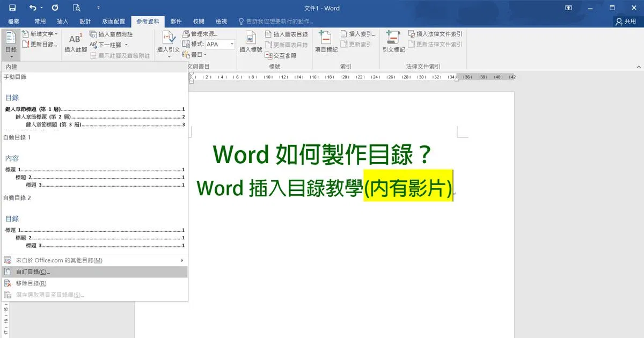
Task: Switch to the 校閱 (Review) tab
Action: click(199, 21)
